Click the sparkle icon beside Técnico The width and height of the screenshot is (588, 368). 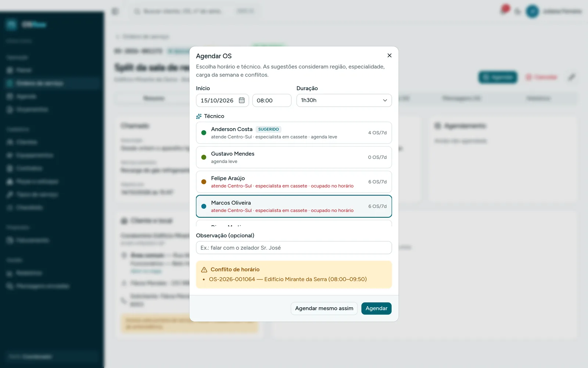tap(199, 116)
